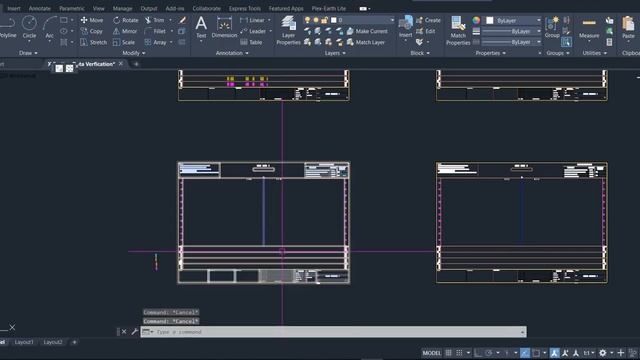This screenshot has height=360, width=640.
Task: Click MODEL space button in status bar
Action: (431, 353)
